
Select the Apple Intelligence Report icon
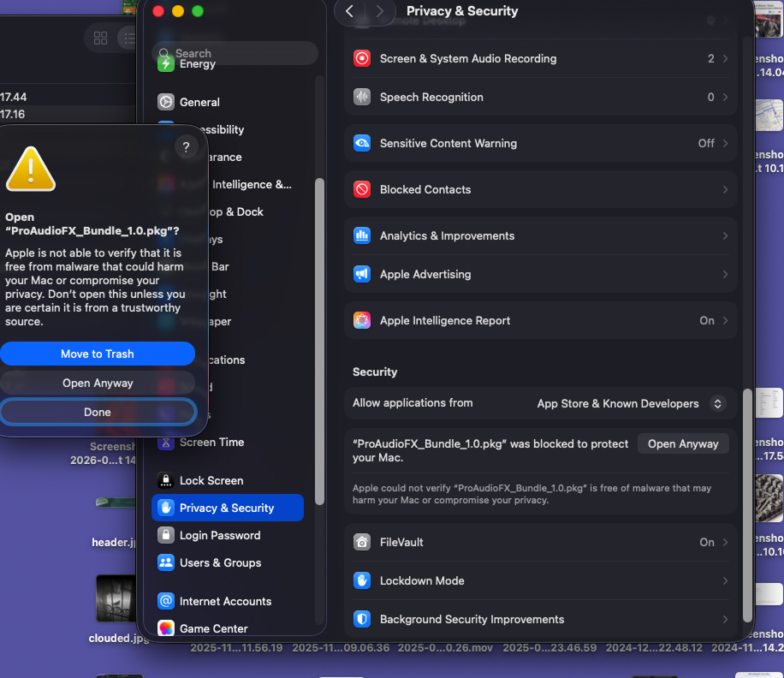tap(362, 320)
